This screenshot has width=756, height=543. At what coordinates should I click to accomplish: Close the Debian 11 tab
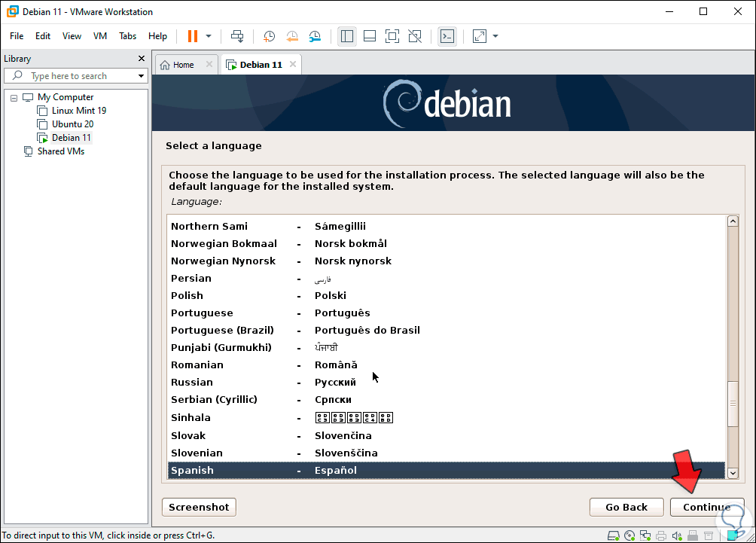[293, 64]
